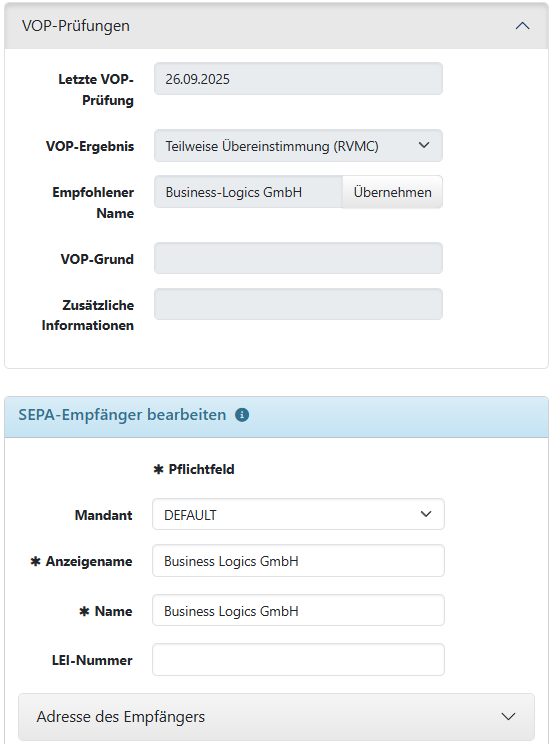
Task: Click the Zusätzliche Informationen label
Action: pyautogui.click(x=88, y=315)
